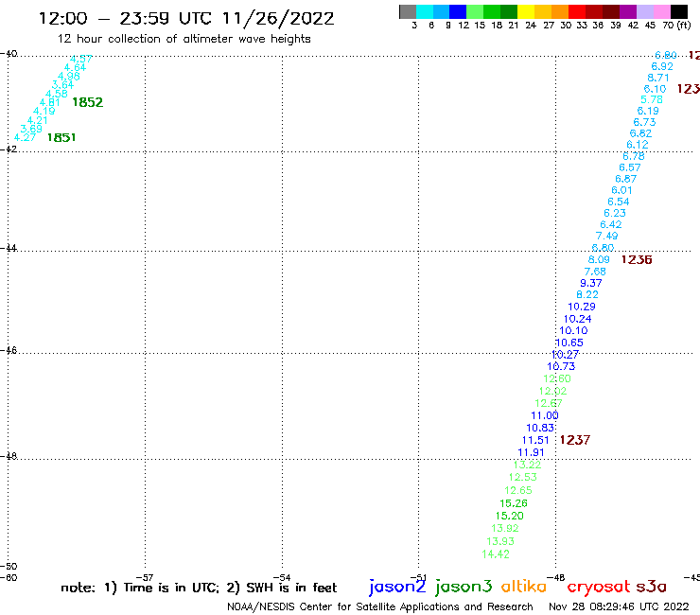The height and width of the screenshot is (615, 700).
Task: Click wave height value 4.96
Action: [69, 77]
